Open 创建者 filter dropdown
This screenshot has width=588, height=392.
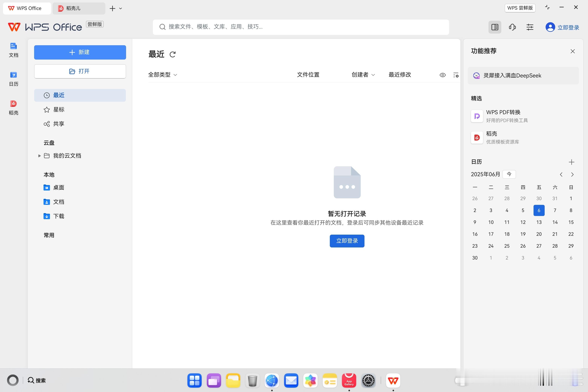[363, 75]
